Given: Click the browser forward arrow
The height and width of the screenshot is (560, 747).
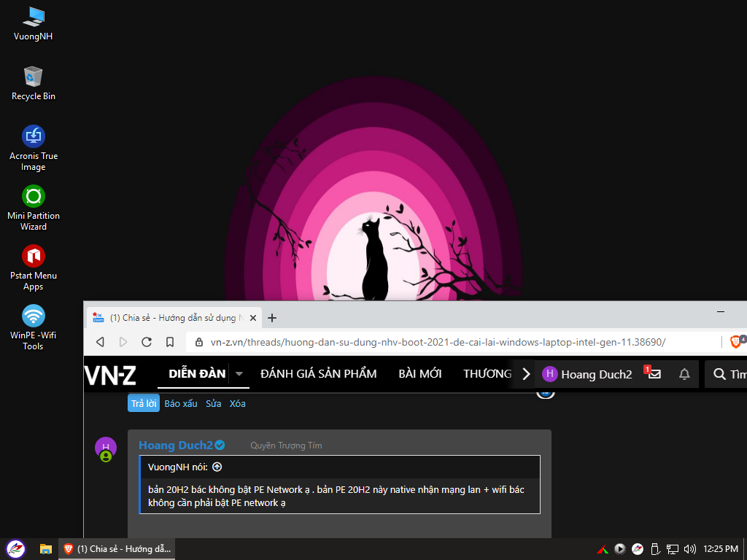Looking at the screenshot, I should 123,342.
